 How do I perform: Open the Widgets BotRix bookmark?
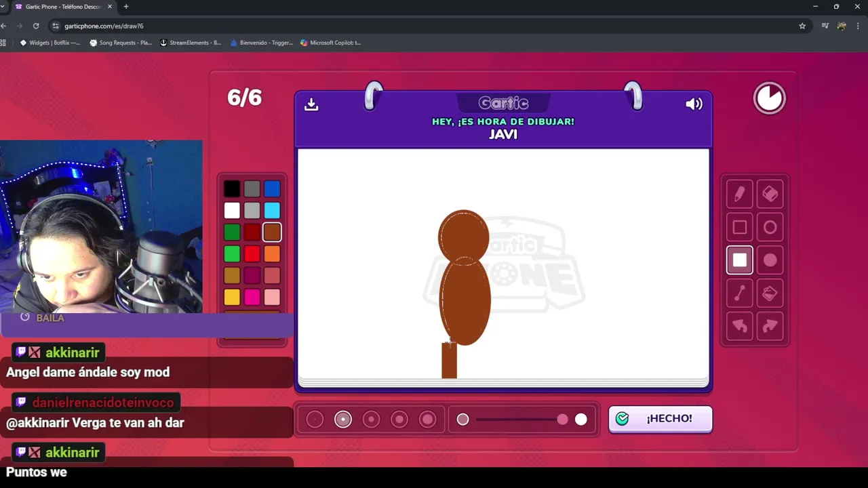[x=50, y=42]
